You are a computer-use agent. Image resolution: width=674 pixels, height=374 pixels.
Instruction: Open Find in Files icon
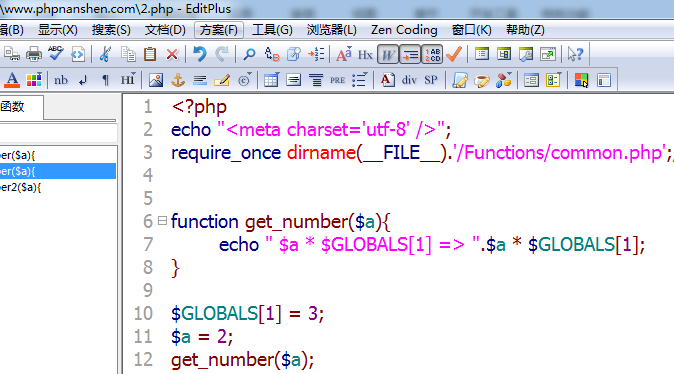(294, 54)
